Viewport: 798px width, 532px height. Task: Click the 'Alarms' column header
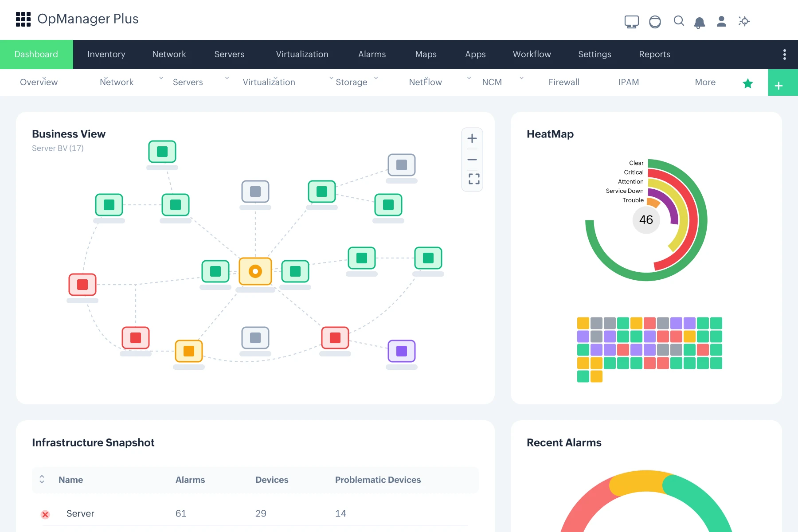[x=190, y=480]
